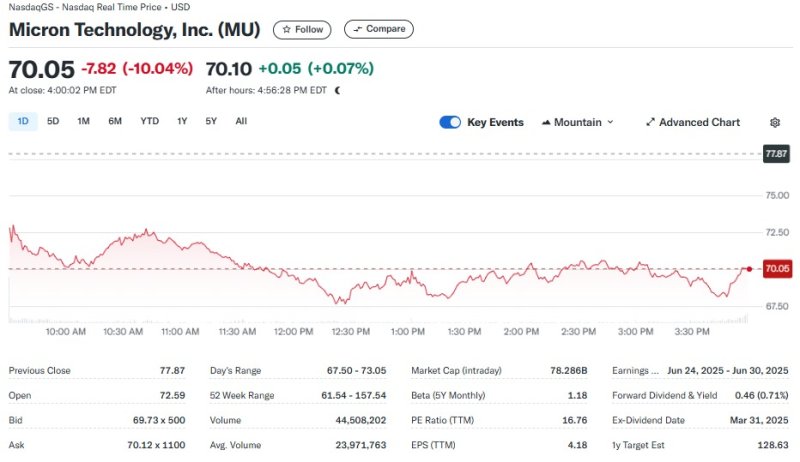Select the YTD time range
Viewport: 800px width, 462px height.
[x=149, y=121]
